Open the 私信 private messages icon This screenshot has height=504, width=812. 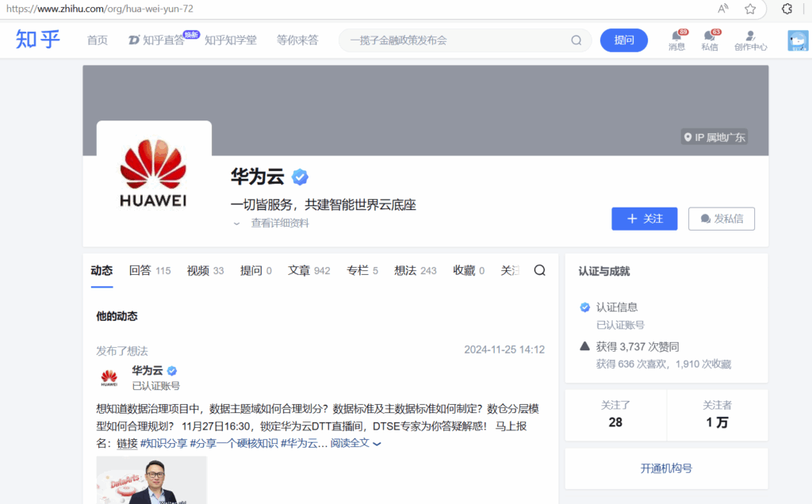pyautogui.click(x=710, y=40)
